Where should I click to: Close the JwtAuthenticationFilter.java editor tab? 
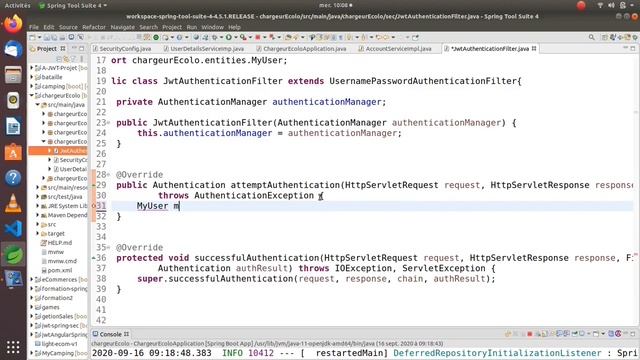point(534,49)
